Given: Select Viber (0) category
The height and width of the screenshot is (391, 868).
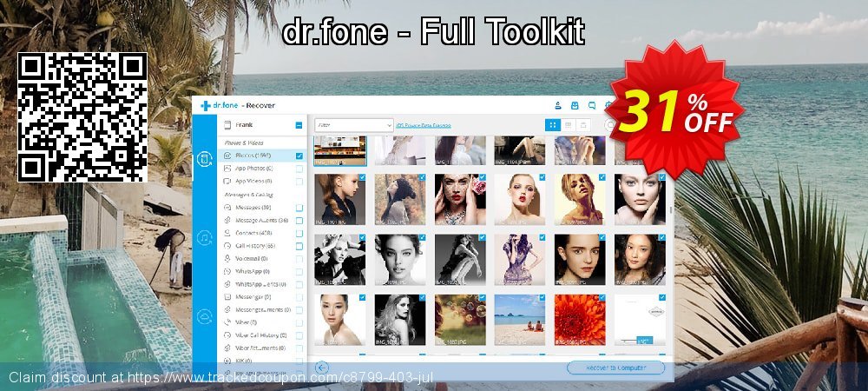Looking at the screenshot, I should (x=260, y=322).
